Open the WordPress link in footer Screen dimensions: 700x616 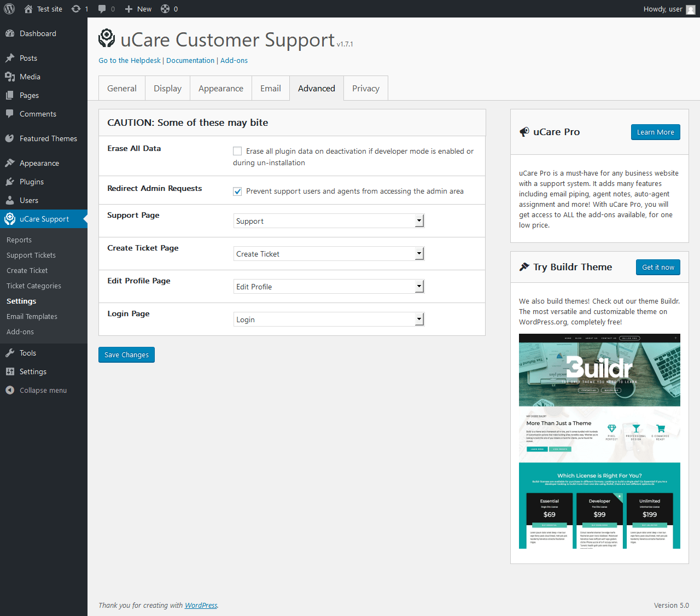[x=201, y=605]
